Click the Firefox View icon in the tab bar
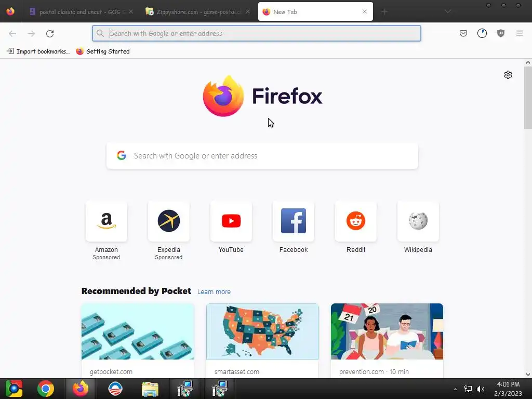 [x=10, y=11]
